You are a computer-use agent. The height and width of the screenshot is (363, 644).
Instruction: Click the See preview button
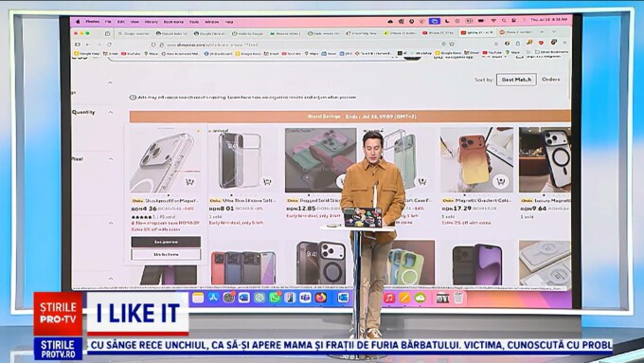coord(166,242)
